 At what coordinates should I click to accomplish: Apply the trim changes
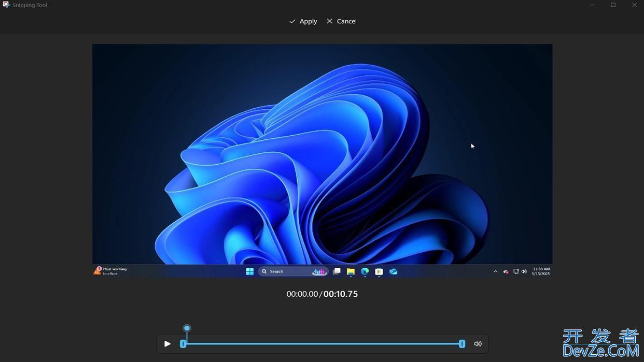[x=303, y=21]
